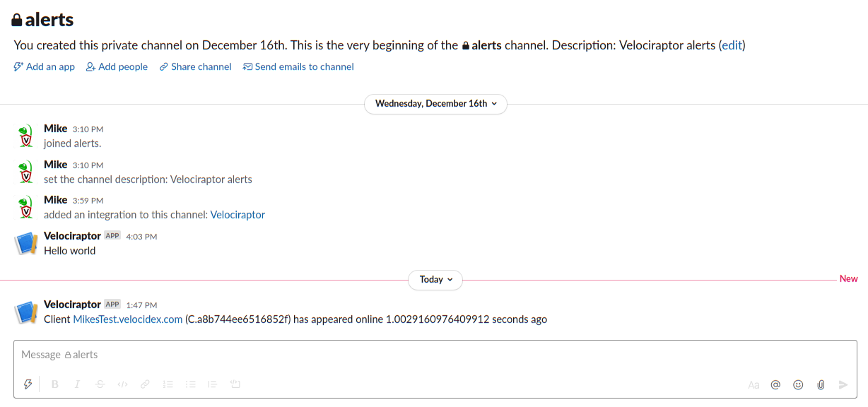Screen dimensions: 868x407
Task: Click the Add people link
Action: click(117, 67)
